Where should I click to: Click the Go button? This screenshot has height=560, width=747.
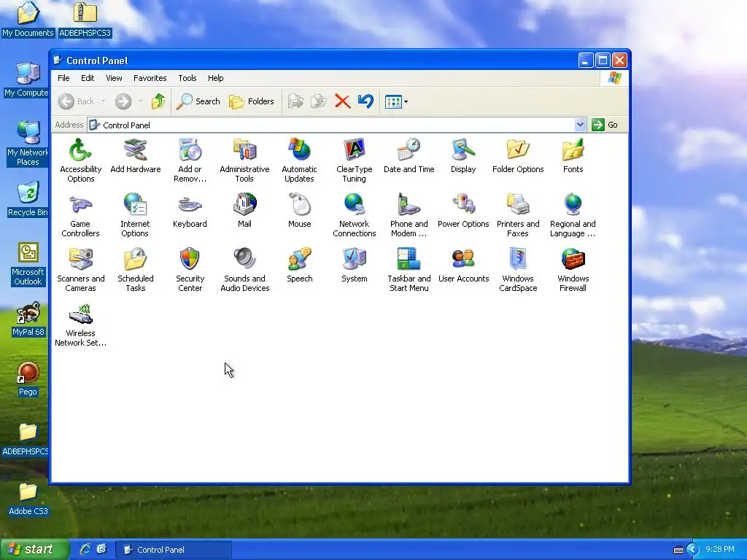click(x=605, y=125)
